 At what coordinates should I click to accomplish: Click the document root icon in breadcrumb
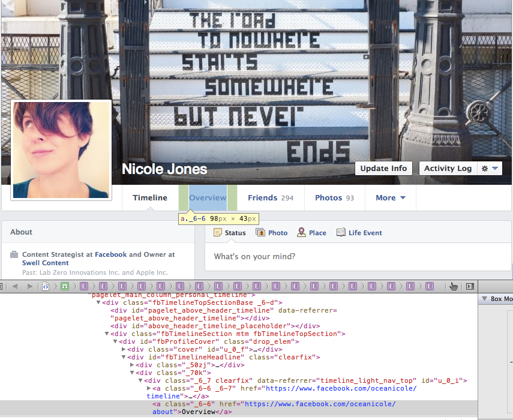45,287
